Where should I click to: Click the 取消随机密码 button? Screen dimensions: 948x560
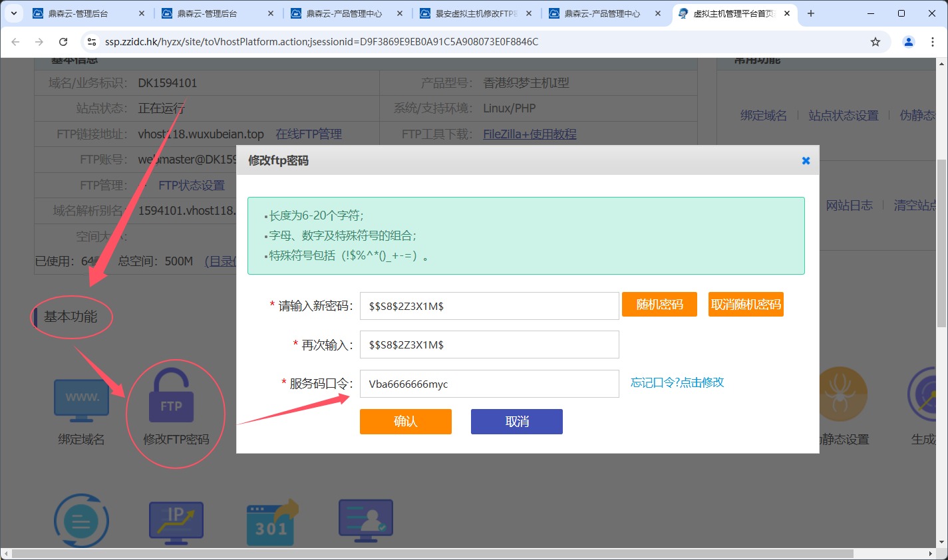[746, 305]
